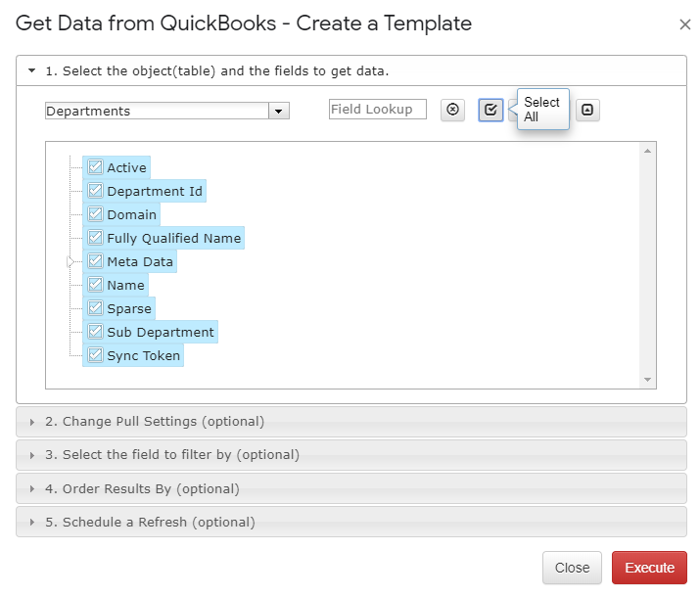Click the collapse-all icon right of tooltip

(x=587, y=110)
